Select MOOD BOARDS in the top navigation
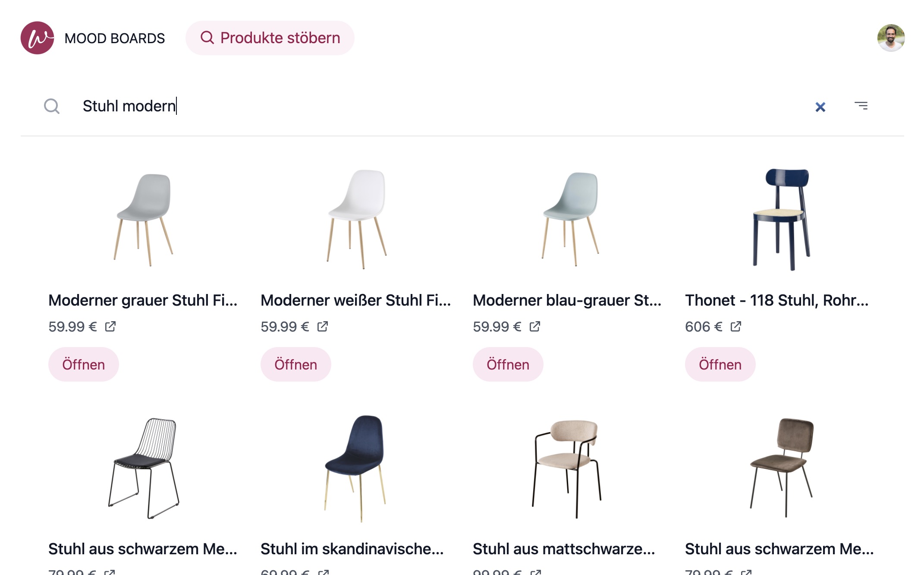The width and height of the screenshot is (924, 575). click(114, 38)
